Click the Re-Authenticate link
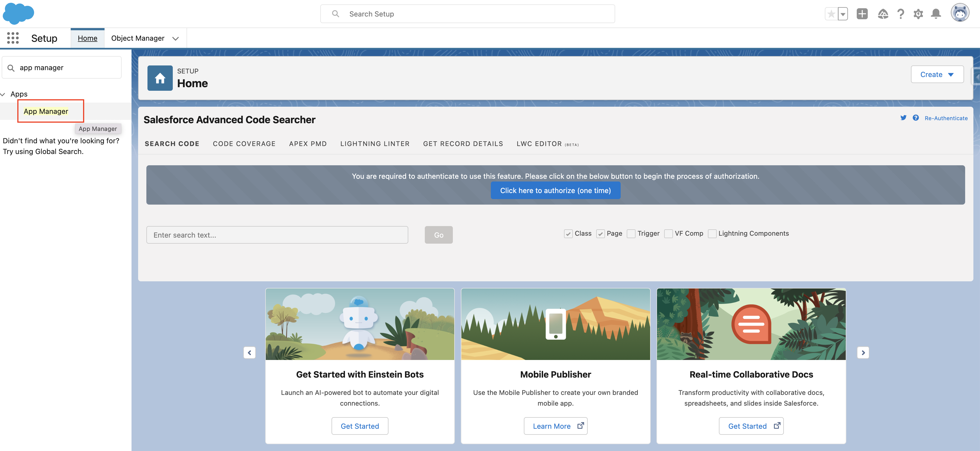Image resolution: width=980 pixels, height=451 pixels. 946,118
